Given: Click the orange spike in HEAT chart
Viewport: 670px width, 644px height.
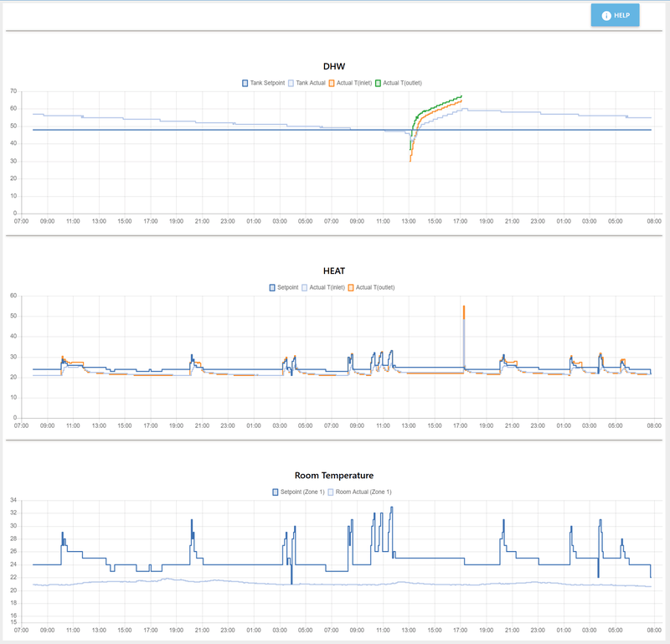Looking at the screenshot, I should tap(464, 312).
